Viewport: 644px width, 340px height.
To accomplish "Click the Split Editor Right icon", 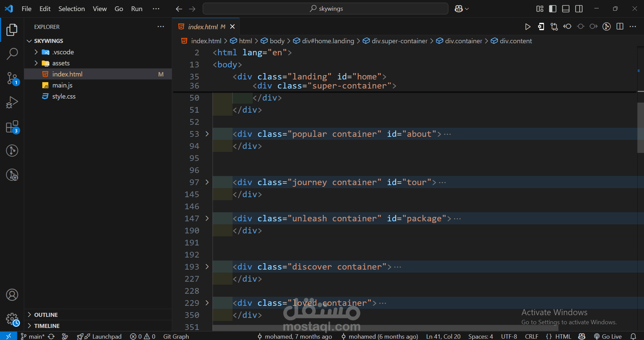I will pos(620,26).
